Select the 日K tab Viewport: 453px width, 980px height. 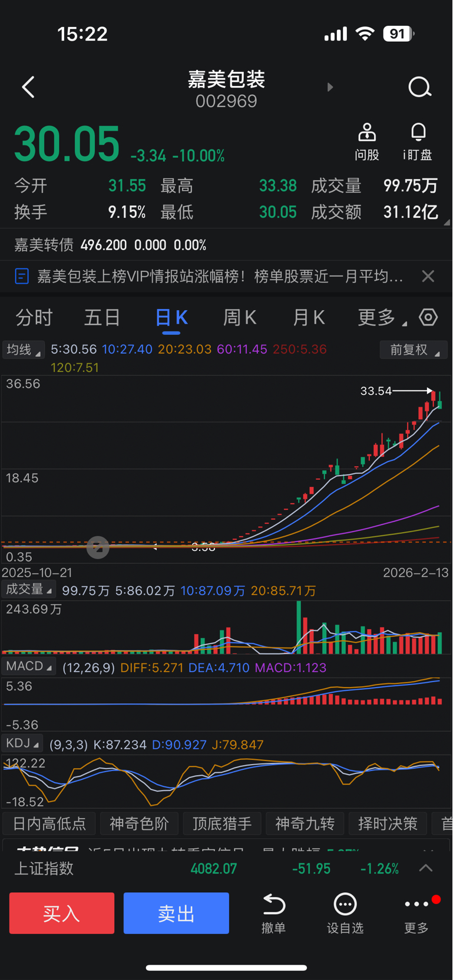pyautogui.click(x=171, y=318)
